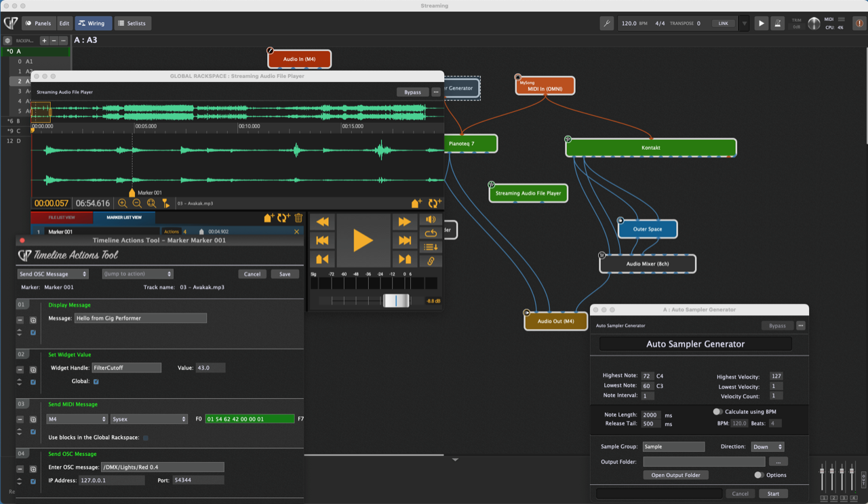
Task: Open the three-dots menu in Auto Sampler Generator
Action: coord(801,326)
